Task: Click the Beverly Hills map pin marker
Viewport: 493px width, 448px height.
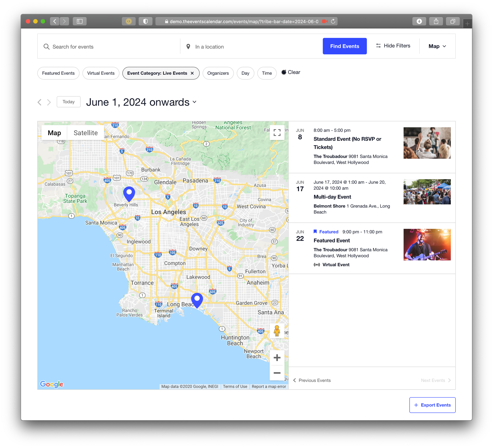Action: [129, 193]
